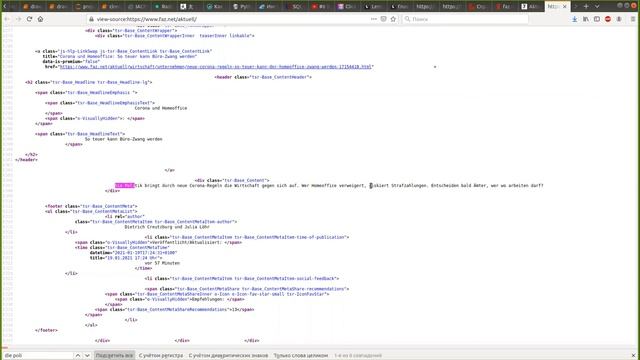Open page actions three-dots menu
This screenshot has height=360, width=640.
click(x=374, y=19)
